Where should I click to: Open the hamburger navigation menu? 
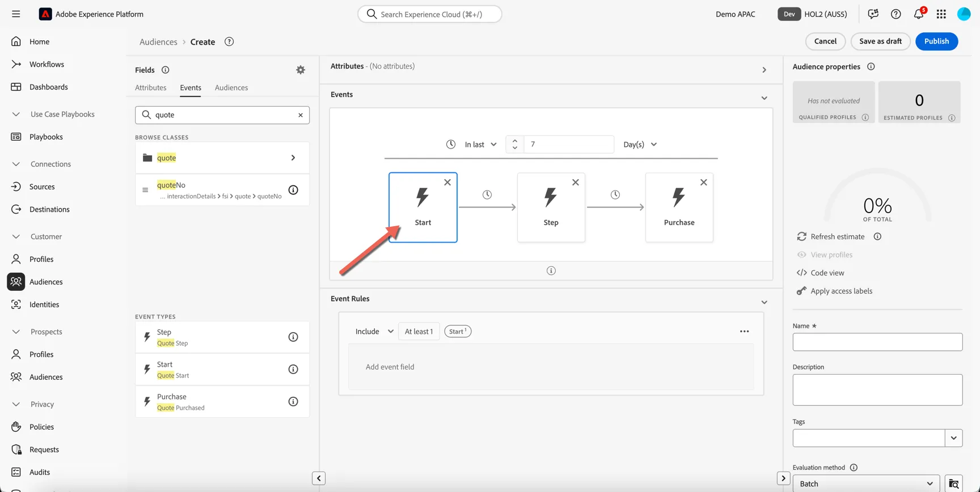[16, 14]
